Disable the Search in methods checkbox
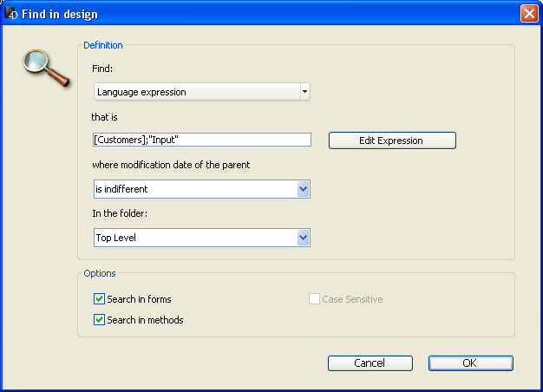Viewport: 543px width, 392px height. (100, 320)
